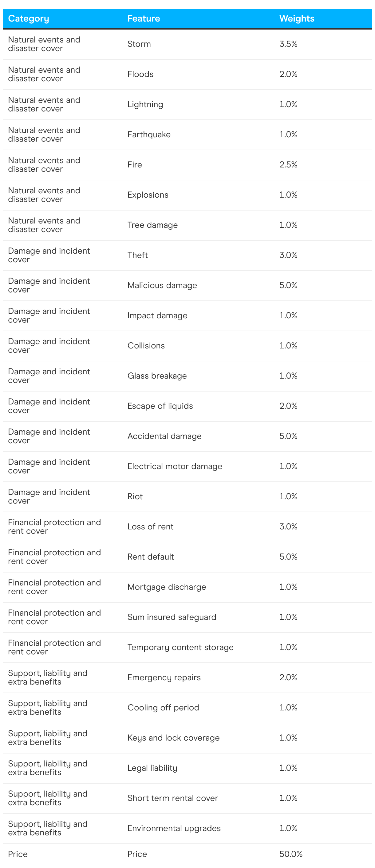Click the Mortgage discharge feature text
Image resolution: width=375 pixels, height=868 pixels.
click(x=167, y=587)
